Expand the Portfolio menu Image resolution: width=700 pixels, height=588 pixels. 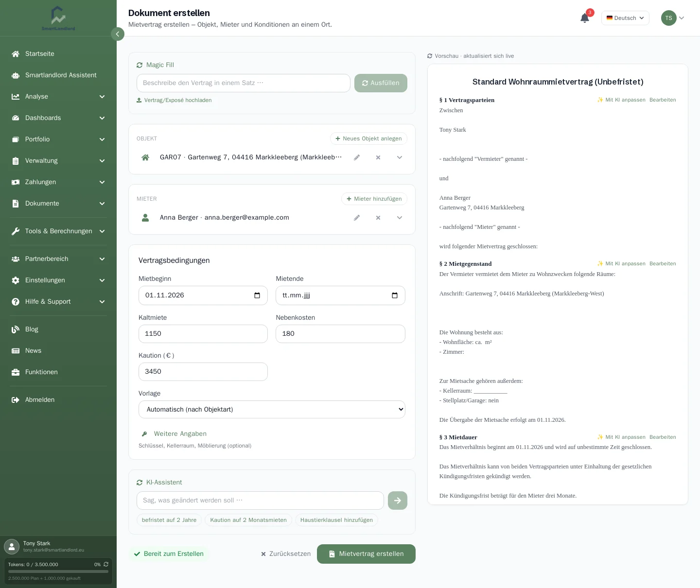click(58, 139)
